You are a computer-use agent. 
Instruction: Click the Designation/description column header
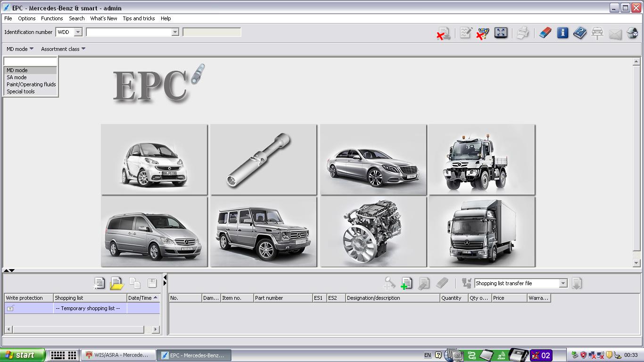pyautogui.click(x=392, y=298)
